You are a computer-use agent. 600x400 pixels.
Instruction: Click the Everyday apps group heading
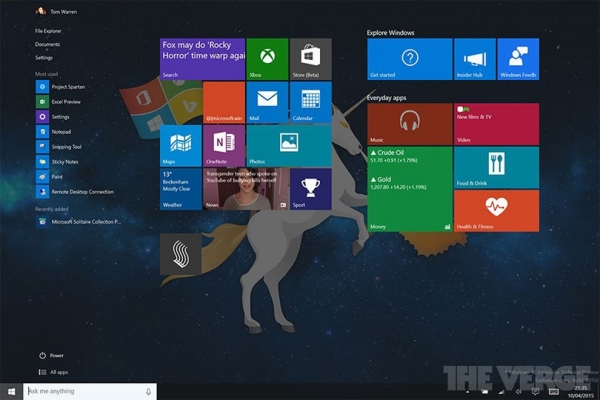[x=386, y=98]
